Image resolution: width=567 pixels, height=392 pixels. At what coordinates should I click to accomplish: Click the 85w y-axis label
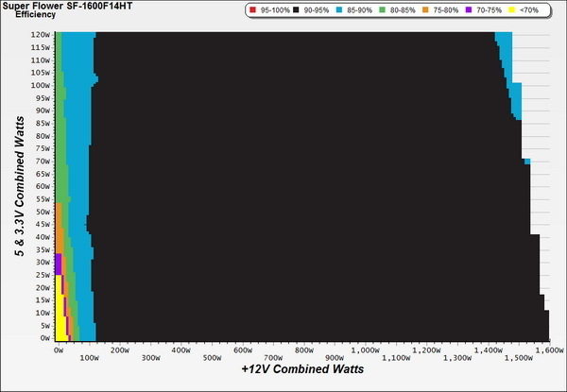43,123
